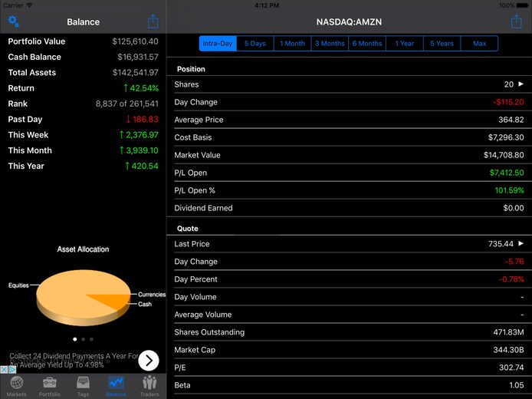Tap Past Day 186.83 value
Viewport: 532px width, 399px height.
click(x=142, y=120)
